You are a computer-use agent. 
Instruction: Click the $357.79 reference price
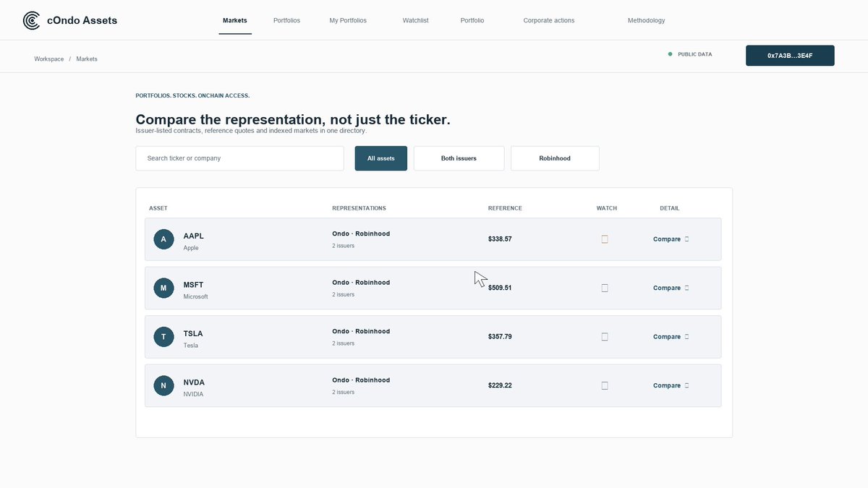(500, 337)
